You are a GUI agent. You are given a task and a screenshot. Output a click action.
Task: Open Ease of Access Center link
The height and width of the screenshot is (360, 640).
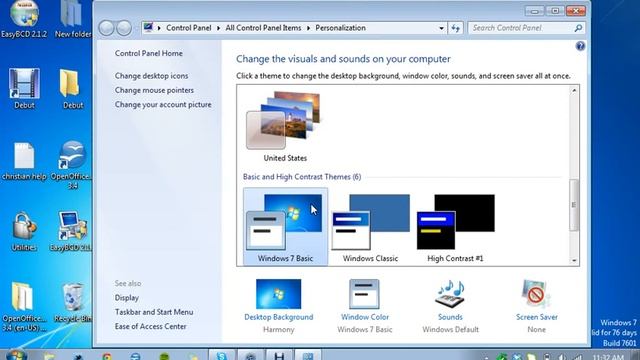pyautogui.click(x=151, y=327)
